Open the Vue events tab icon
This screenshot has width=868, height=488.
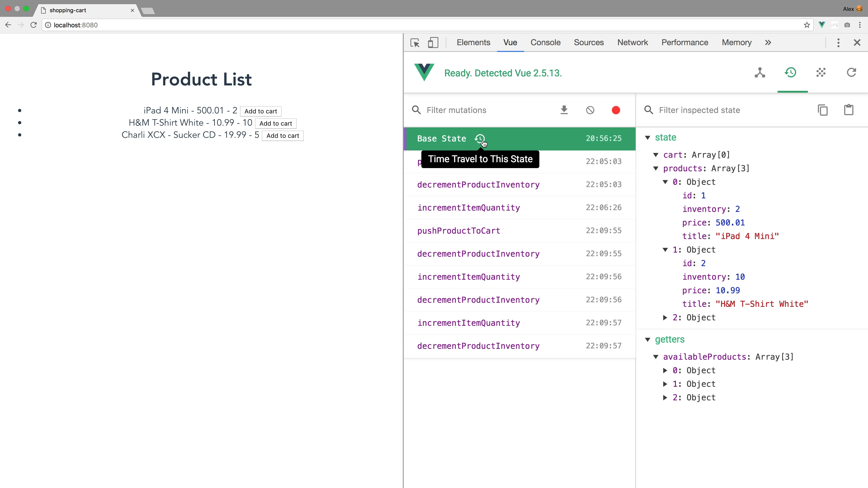click(x=821, y=73)
